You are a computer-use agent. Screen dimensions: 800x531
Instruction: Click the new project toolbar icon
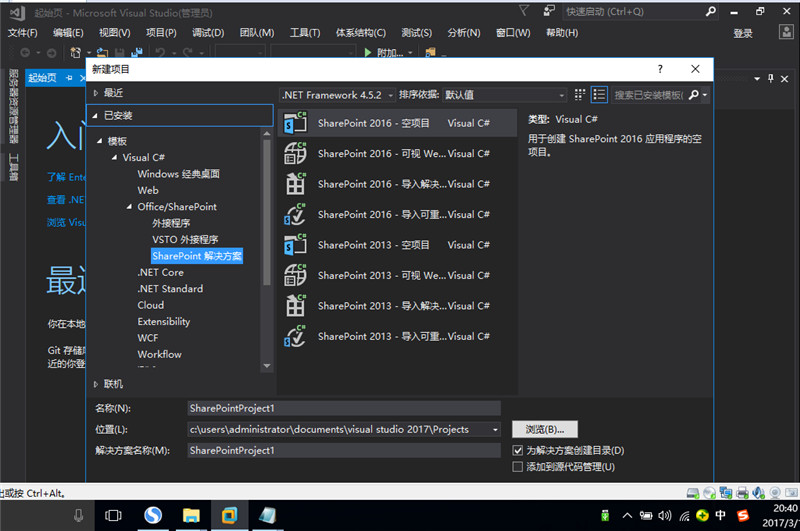click(x=76, y=53)
